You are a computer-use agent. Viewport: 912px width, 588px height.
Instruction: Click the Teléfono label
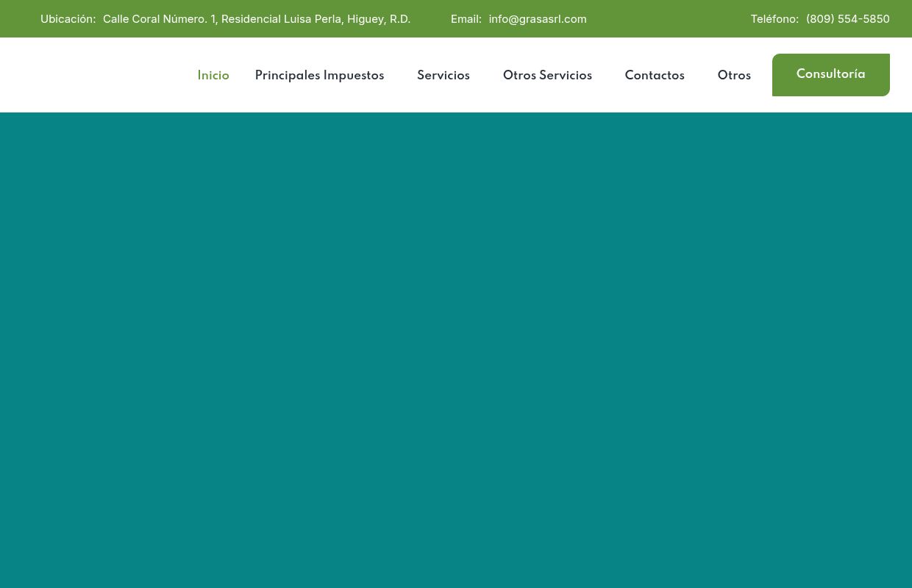[x=774, y=19]
